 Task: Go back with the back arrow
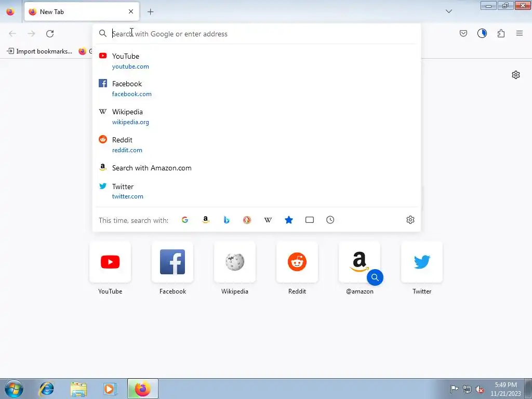pyautogui.click(x=12, y=34)
